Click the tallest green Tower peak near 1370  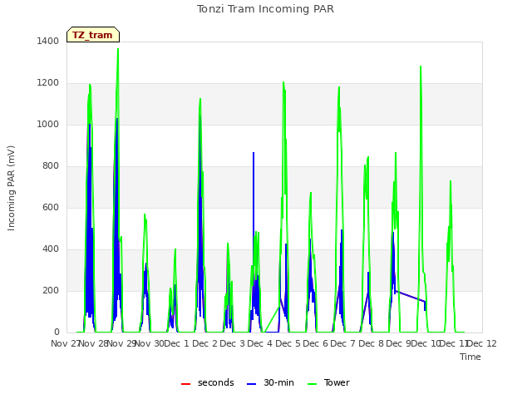pos(118,49)
